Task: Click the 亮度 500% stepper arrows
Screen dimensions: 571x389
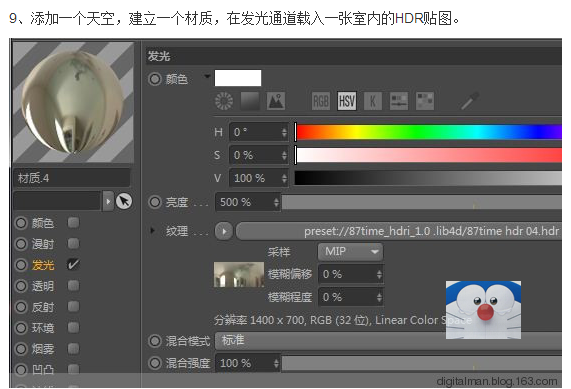Action: point(276,202)
